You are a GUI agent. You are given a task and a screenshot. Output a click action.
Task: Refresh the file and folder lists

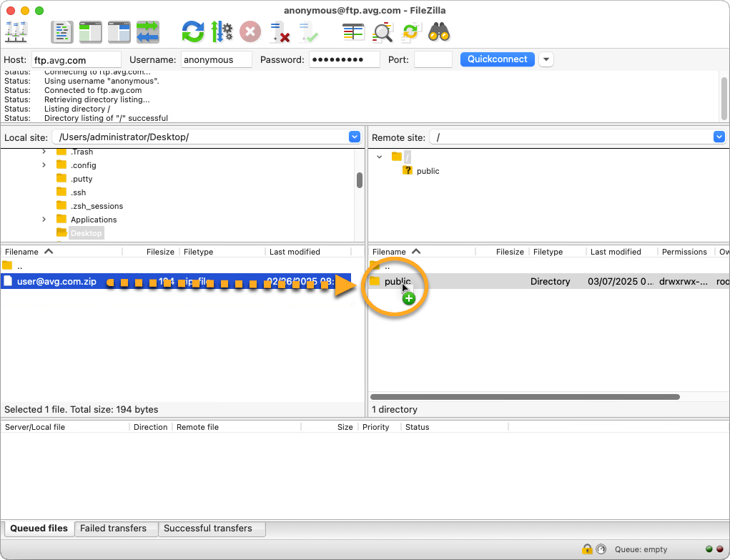(x=192, y=32)
